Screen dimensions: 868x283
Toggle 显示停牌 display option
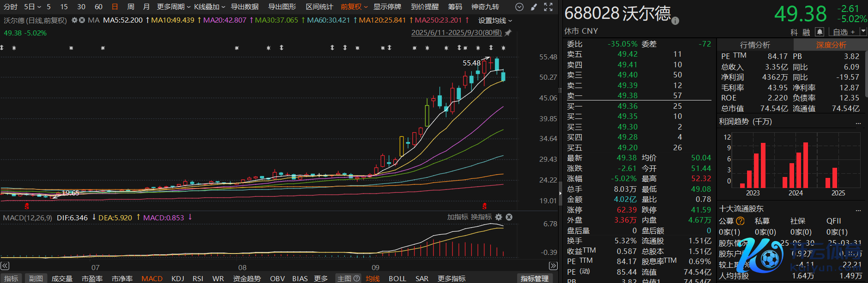tap(387, 7)
